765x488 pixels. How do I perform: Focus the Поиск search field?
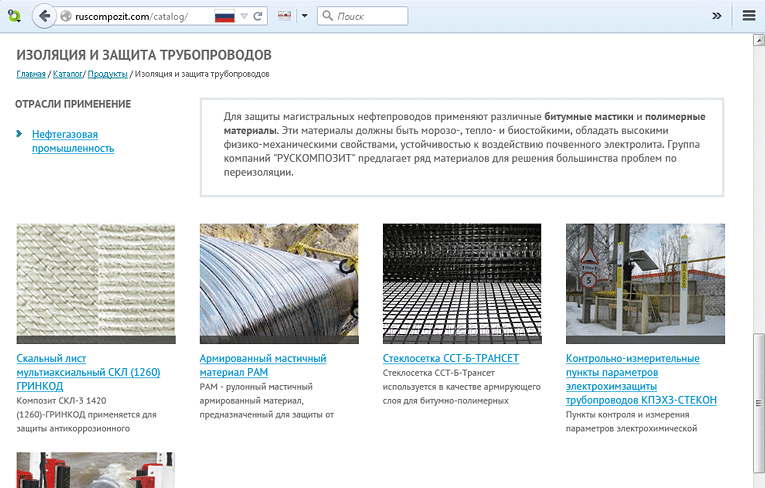[x=362, y=16]
